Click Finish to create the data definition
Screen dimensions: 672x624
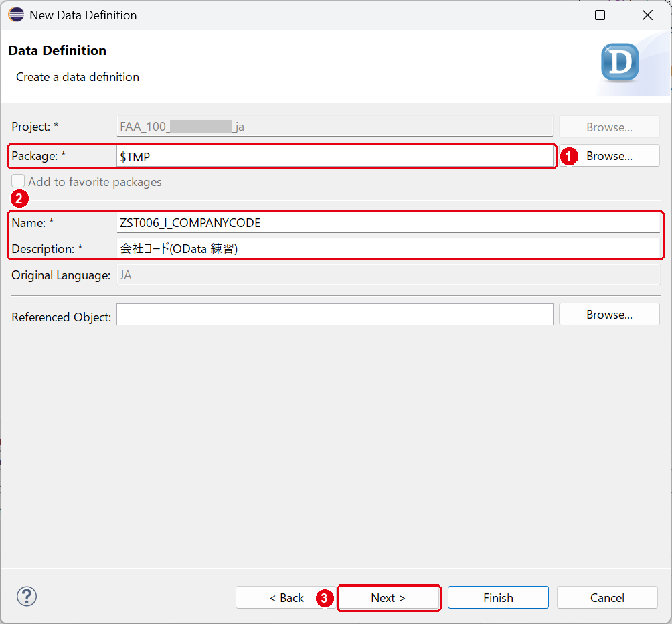point(498,597)
